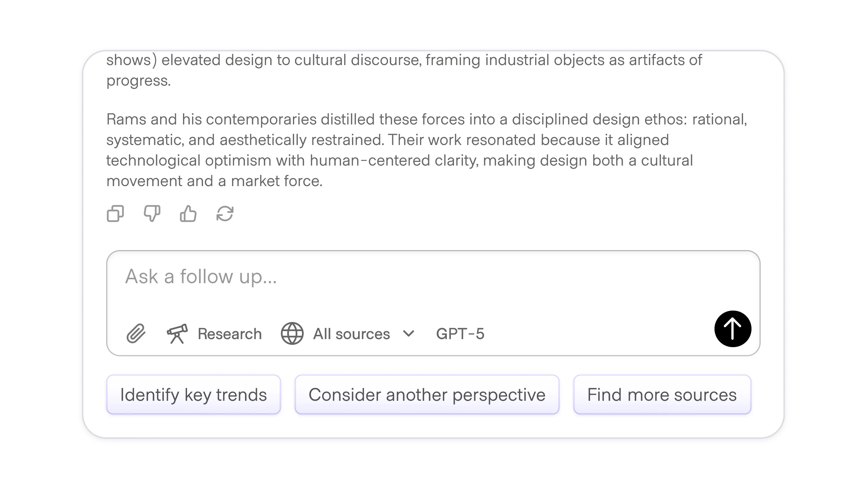The width and height of the screenshot is (868, 491).
Task: Click the thumbs up feedback icon
Action: (188, 214)
